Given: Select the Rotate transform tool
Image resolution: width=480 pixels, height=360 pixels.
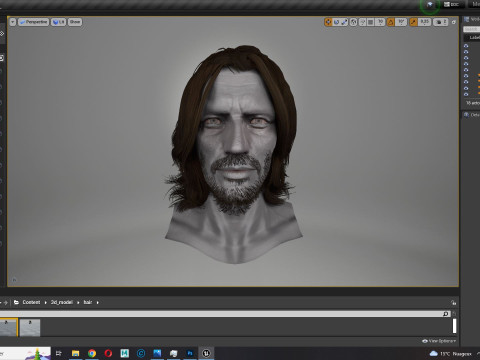Looking at the screenshot, I should pos(336,22).
